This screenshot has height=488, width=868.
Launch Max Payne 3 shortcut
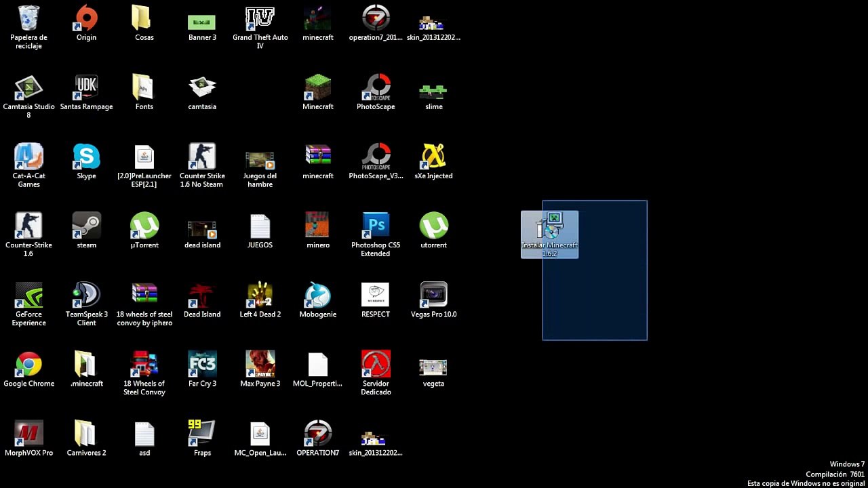pyautogui.click(x=260, y=369)
